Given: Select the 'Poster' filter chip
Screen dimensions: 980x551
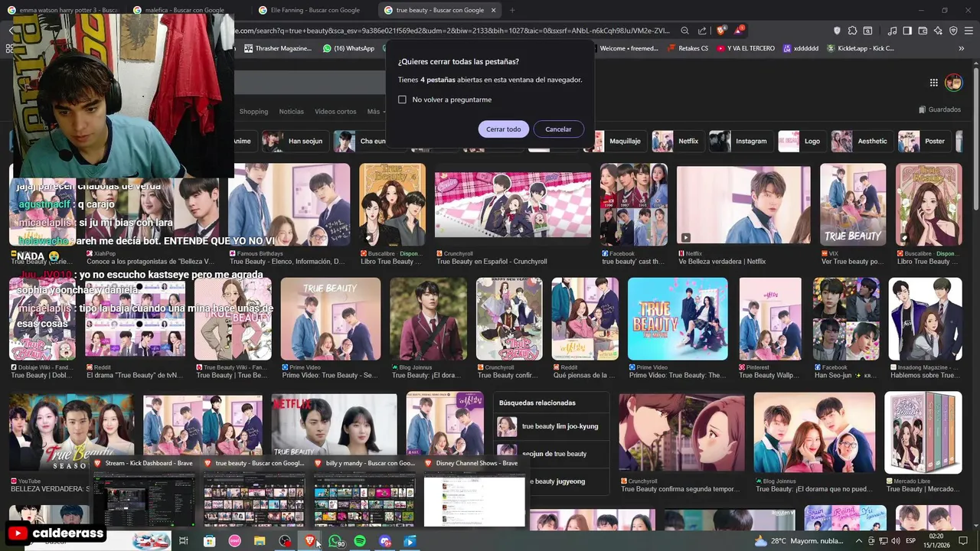Looking at the screenshot, I should [923, 141].
